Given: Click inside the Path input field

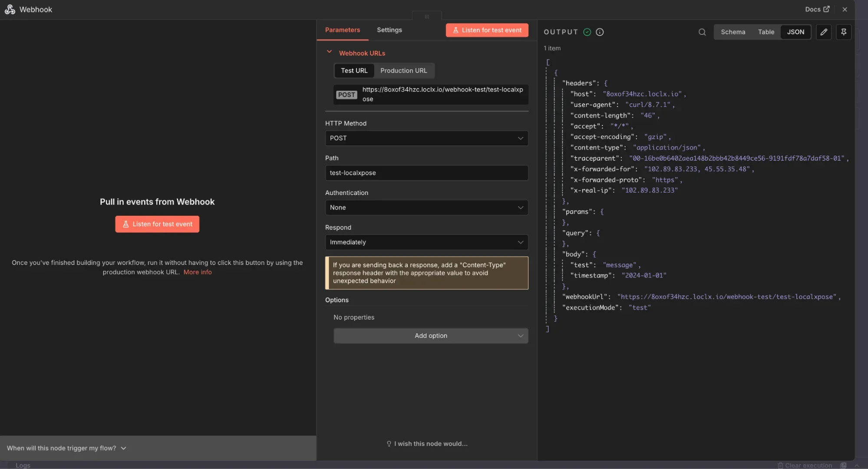Looking at the screenshot, I should click(x=426, y=173).
